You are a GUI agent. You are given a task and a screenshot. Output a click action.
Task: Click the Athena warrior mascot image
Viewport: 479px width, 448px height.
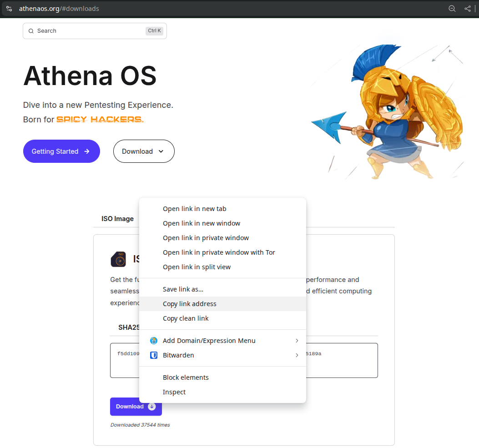(x=387, y=111)
